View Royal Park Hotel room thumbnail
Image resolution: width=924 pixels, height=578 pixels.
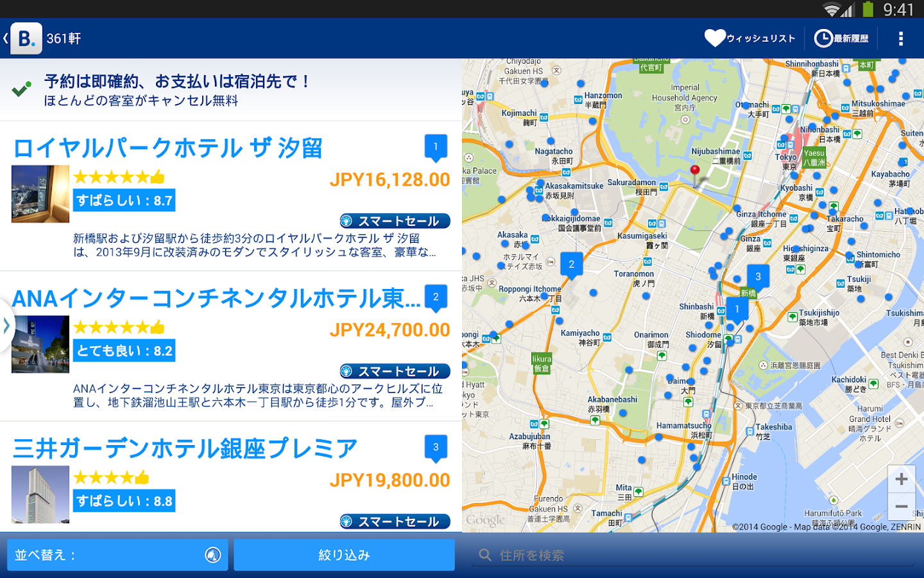40,194
